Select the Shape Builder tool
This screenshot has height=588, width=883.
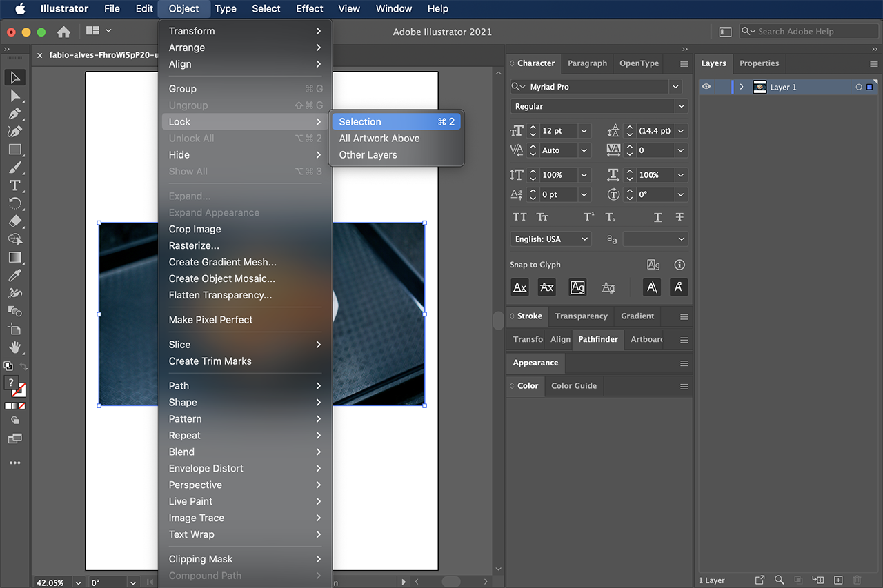(14, 239)
